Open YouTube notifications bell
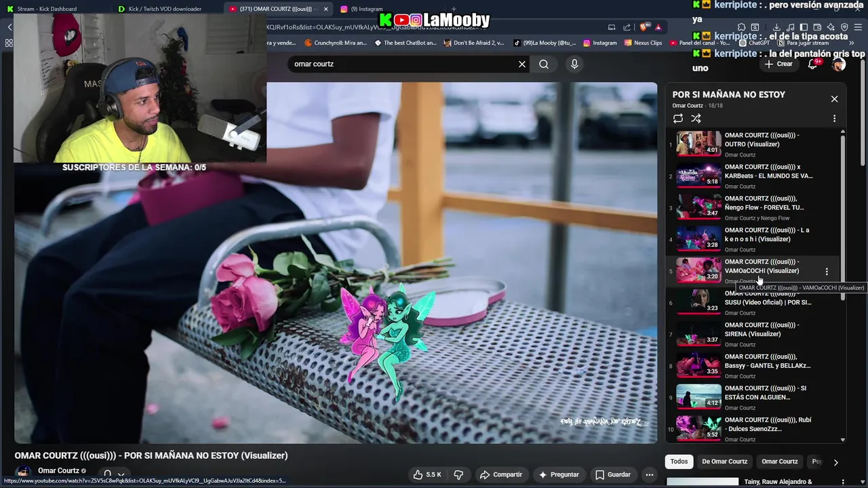 813,64
